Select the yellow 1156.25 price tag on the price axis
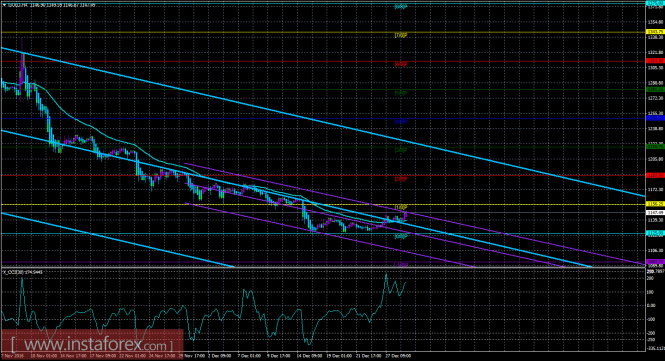The height and width of the screenshot is (361, 665). tap(654, 204)
